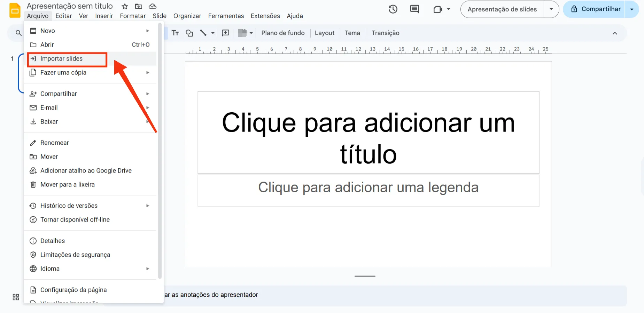Screen dimensions: 644x313
Task: Collapse the toolbar with the chevron
Action: click(x=615, y=33)
